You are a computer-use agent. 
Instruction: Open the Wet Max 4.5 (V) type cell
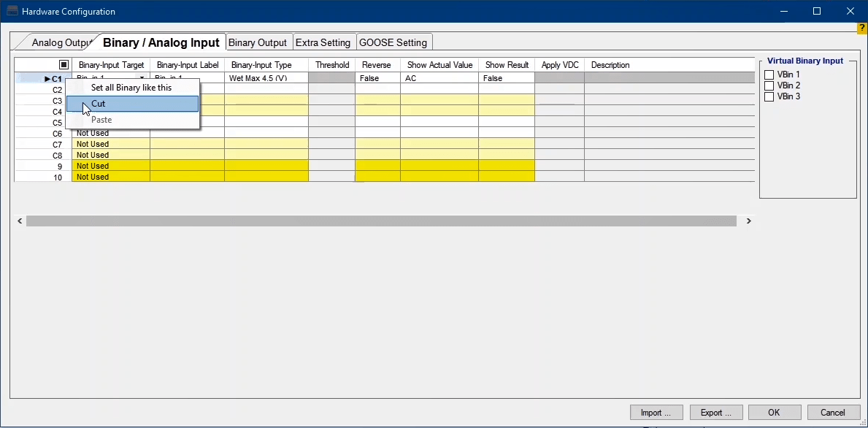click(266, 78)
